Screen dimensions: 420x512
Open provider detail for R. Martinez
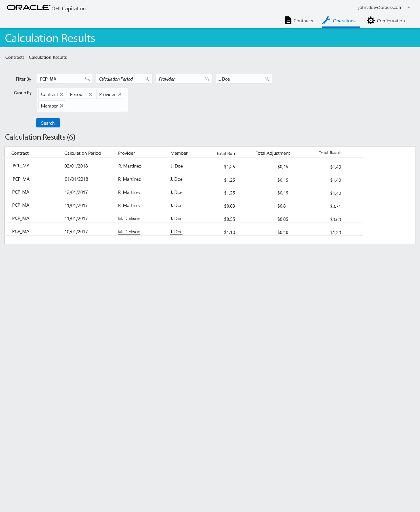point(129,165)
